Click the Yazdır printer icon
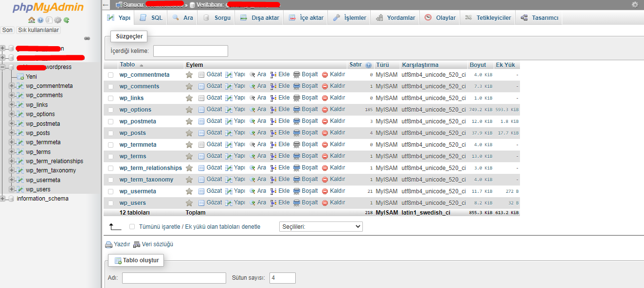The width and height of the screenshot is (644, 288). coord(109,245)
